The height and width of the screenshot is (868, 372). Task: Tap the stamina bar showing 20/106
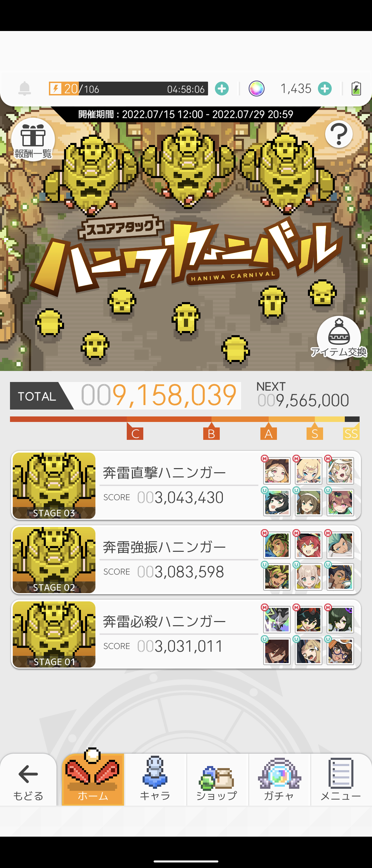(x=128, y=89)
